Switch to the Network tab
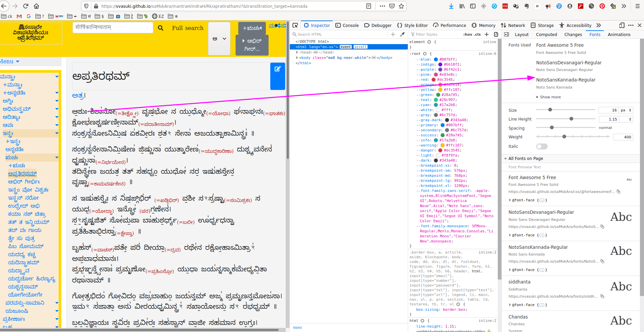Viewport: 644px width, 332px height. point(513,25)
